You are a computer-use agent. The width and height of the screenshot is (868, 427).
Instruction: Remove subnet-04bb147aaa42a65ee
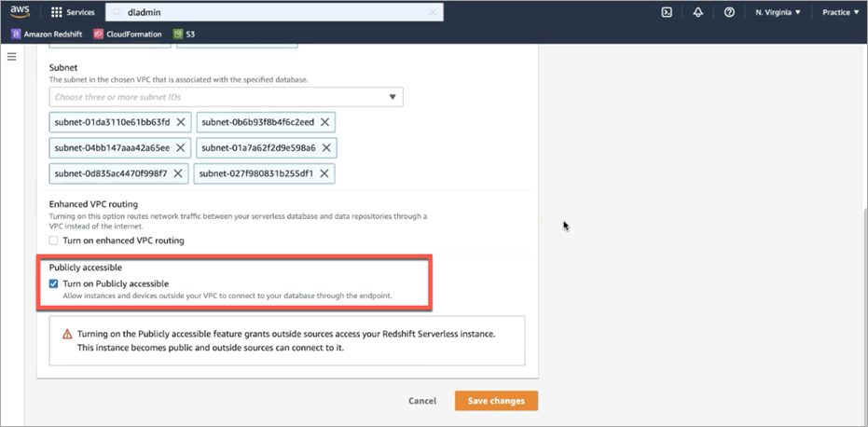181,148
